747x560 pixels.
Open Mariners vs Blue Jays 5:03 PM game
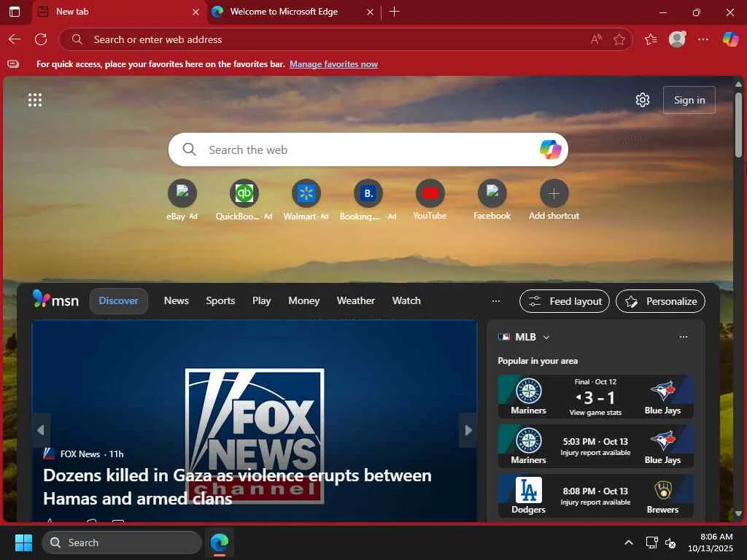(595, 446)
